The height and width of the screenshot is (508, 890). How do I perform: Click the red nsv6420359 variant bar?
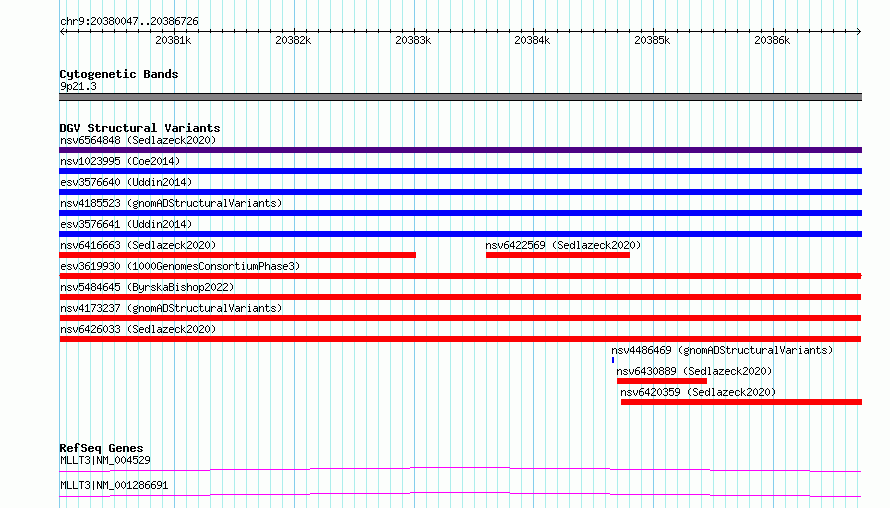pos(741,402)
